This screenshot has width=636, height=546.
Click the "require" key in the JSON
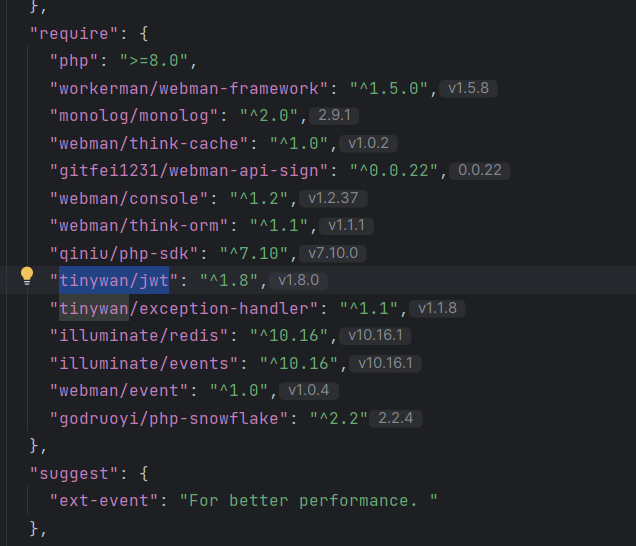(x=66, y=33)
